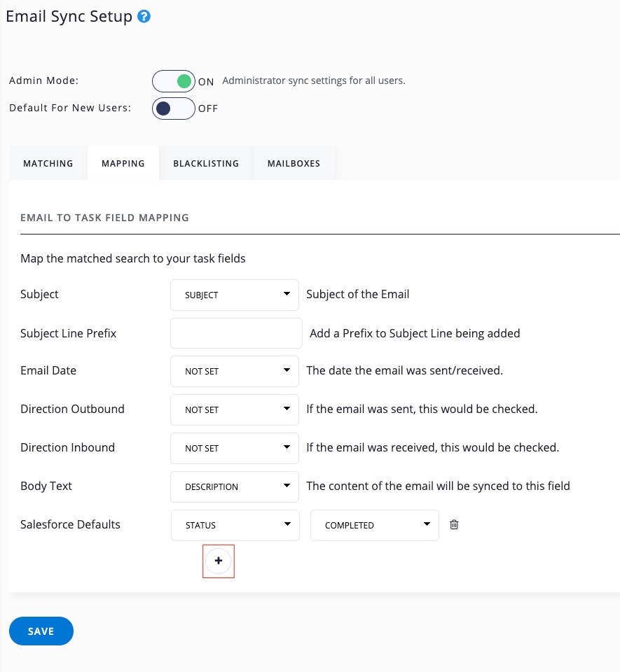Open the Subject field dropdown
620x672 pixels.
tap(235, 295)
